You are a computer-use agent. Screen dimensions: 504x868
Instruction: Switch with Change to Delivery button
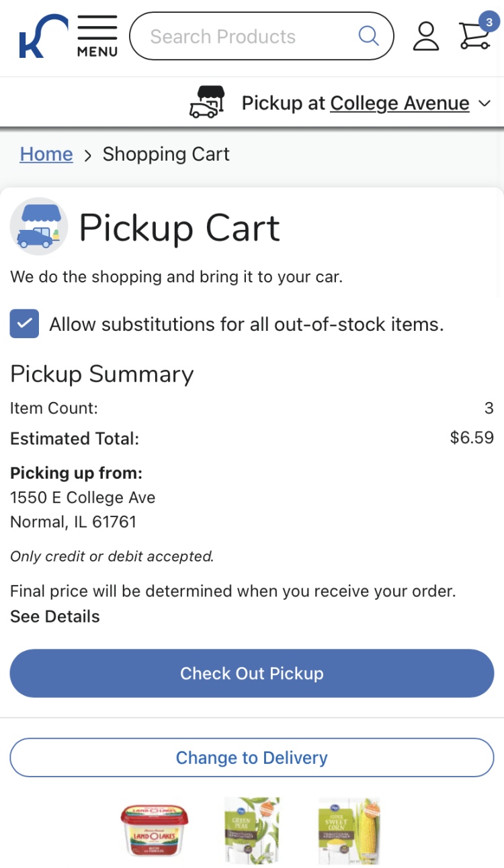(x=252, y=758)
